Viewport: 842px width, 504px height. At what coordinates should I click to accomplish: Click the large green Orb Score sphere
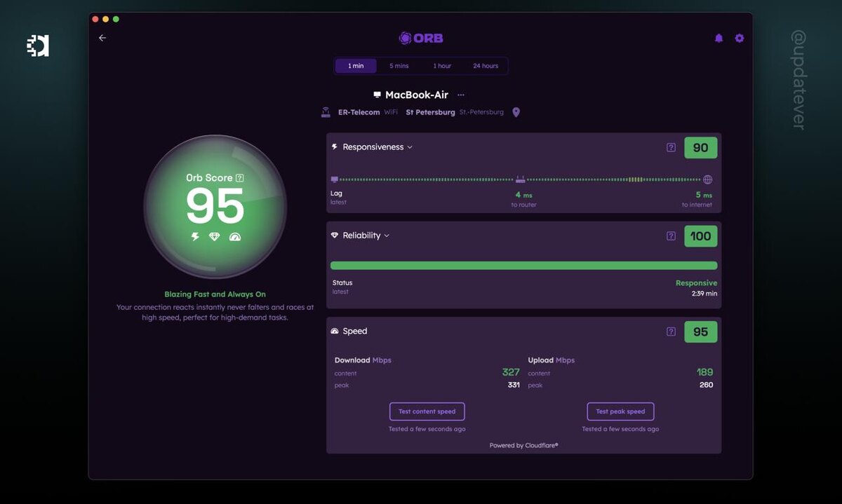(215, 207)
